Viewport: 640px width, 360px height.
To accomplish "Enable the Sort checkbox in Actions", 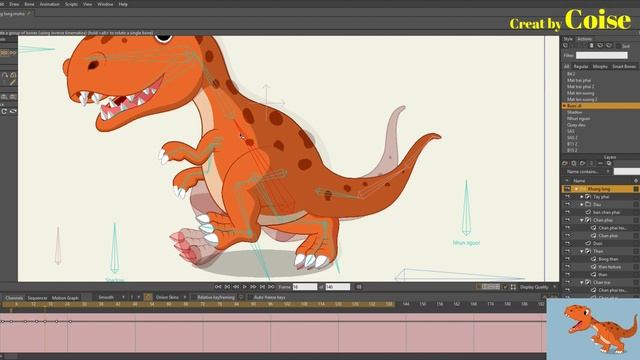I will [x=618, y=46].
